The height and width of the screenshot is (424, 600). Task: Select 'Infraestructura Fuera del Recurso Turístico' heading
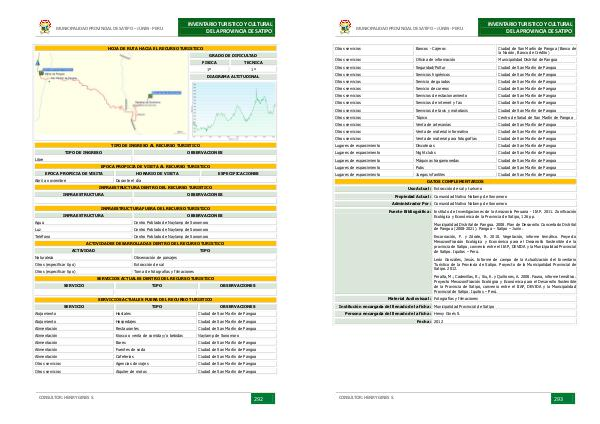coord(155,209)
